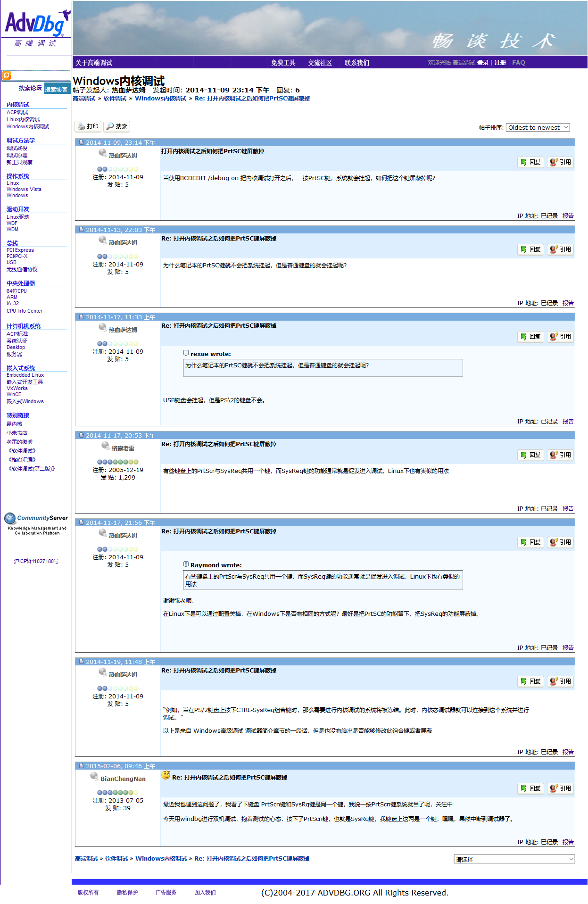Image resolution: width=588 pixels, height=904 pixels.
Task: Open the Linux内核调试 sidebar link
Action: pos(23,119)
